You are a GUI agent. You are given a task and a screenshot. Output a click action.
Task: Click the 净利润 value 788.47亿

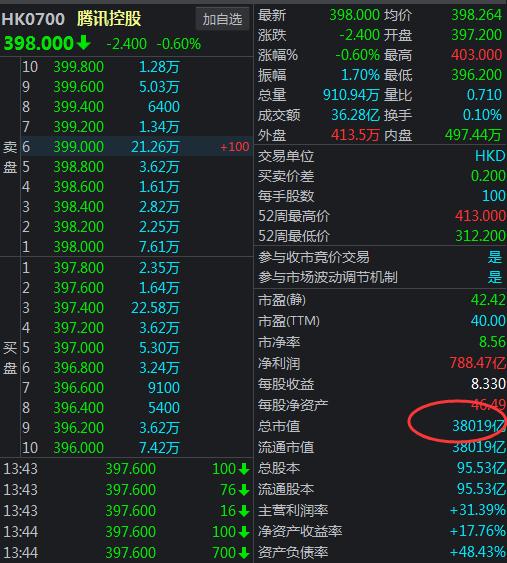(478, 363)
